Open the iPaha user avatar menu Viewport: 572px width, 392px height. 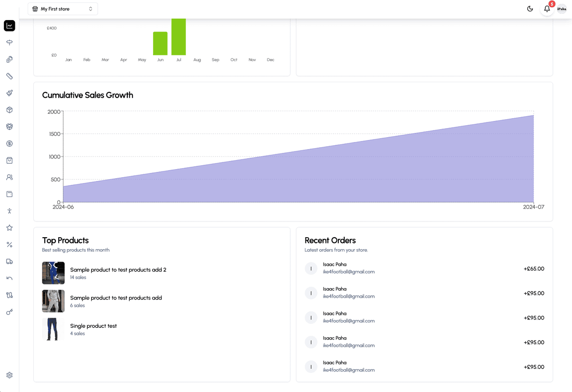pos(562,9)
